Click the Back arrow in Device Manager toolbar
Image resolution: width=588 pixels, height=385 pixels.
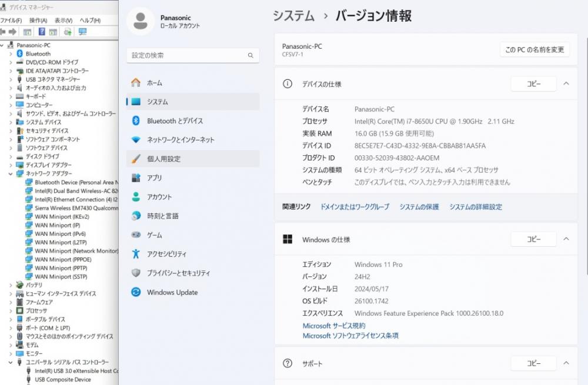point(2,32)
